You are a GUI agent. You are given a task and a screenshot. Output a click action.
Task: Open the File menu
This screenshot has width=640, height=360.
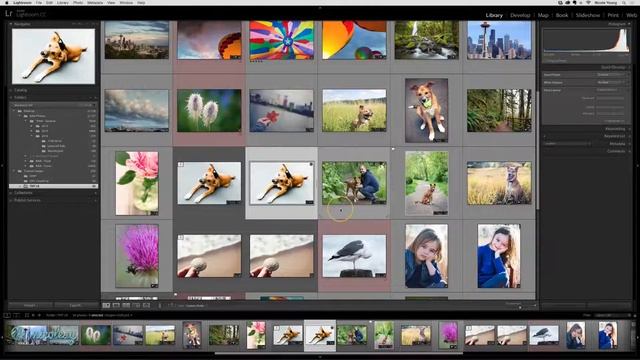pos(39,2)
